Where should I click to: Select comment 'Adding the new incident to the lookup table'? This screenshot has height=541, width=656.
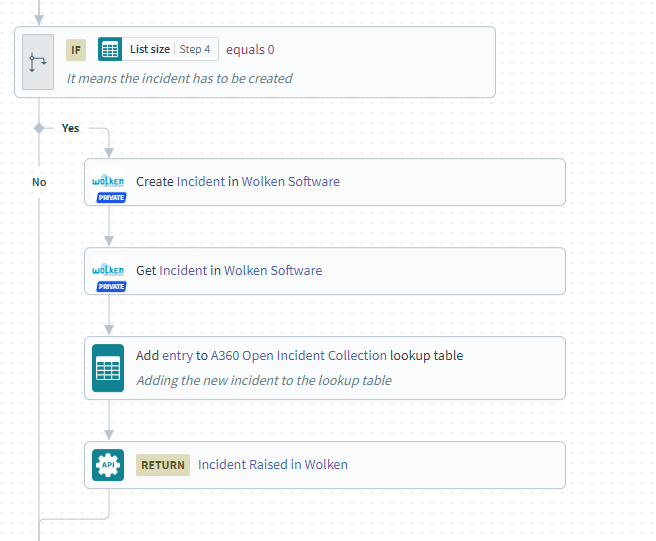coord(264,380)
